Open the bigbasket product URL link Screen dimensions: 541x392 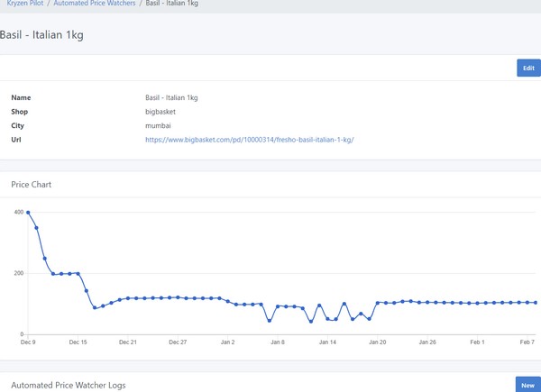click(x=250, y=140)
